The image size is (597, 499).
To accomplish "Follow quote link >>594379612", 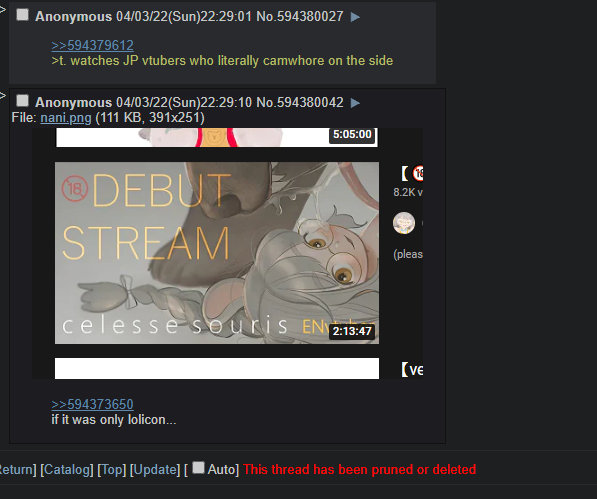I will coord(93,45).
